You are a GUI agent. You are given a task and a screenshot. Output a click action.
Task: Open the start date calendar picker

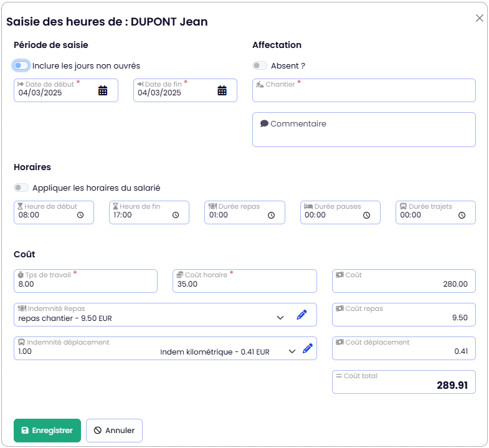point(103,91)
